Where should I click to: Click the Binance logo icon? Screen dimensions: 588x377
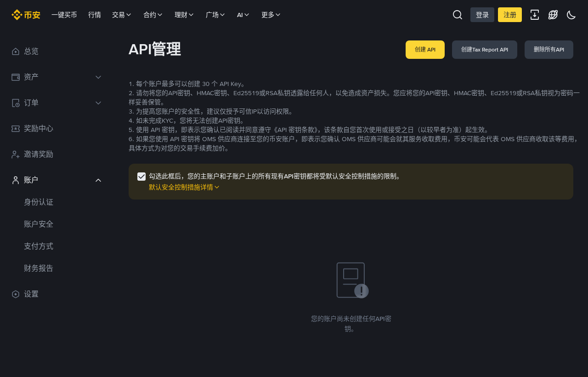(x=17, y=15)
